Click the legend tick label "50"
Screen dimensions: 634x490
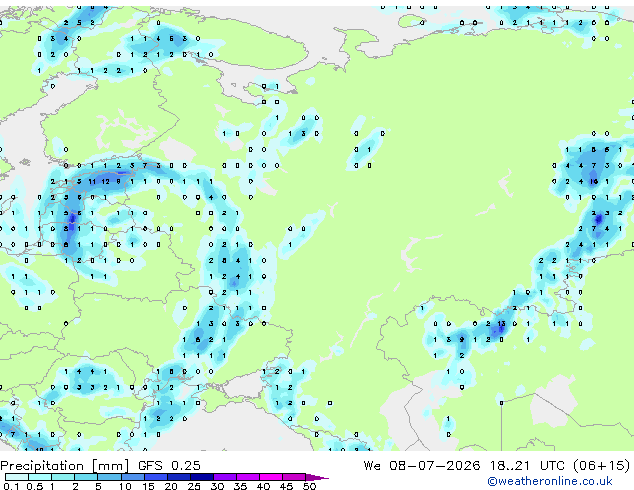point(309,486)
